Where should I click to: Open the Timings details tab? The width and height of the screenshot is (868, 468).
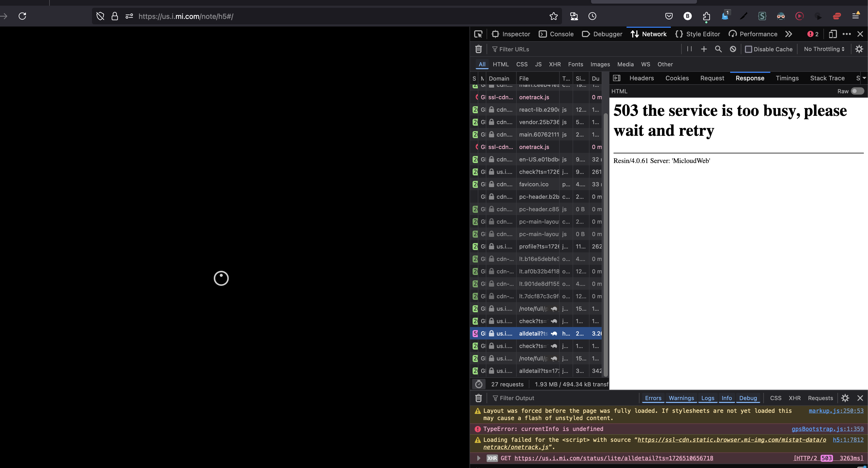(x=787, y=78)
